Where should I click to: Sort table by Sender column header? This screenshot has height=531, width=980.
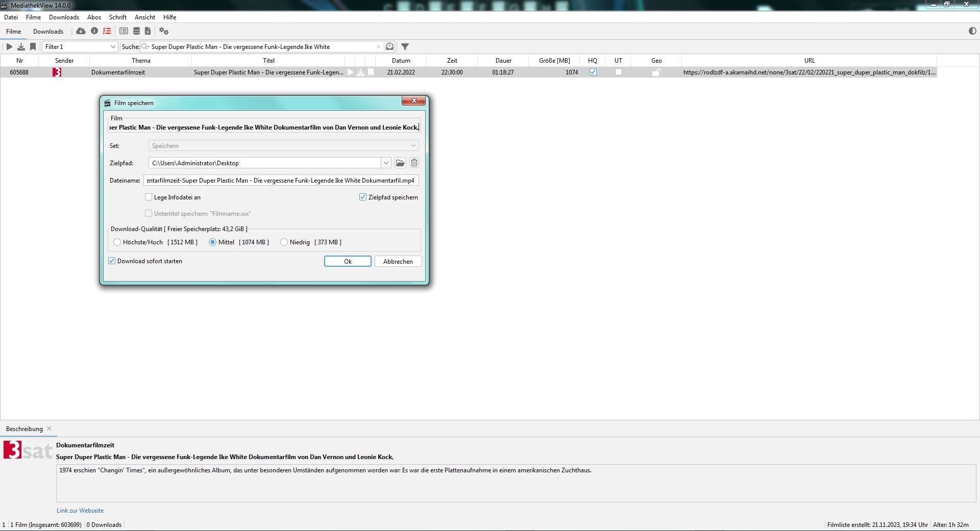click(x=64, y=60)
